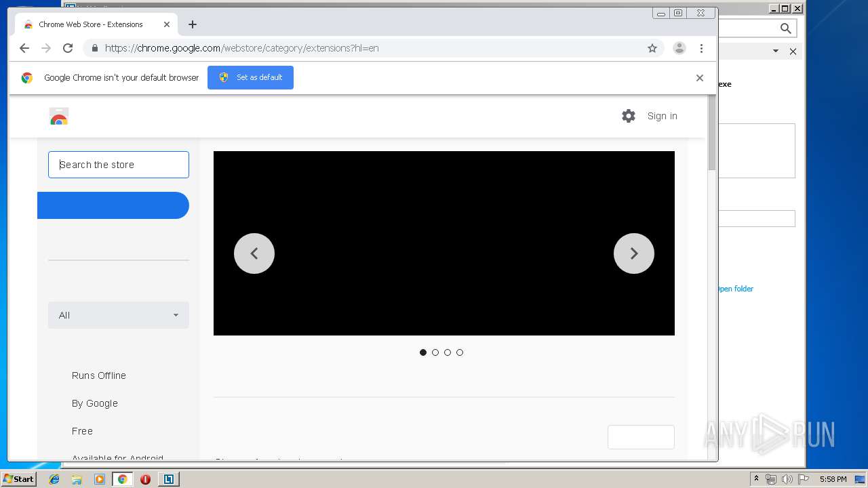Open the network tray icon
This screenshot has height=488, width=868.
coord(771,479)
